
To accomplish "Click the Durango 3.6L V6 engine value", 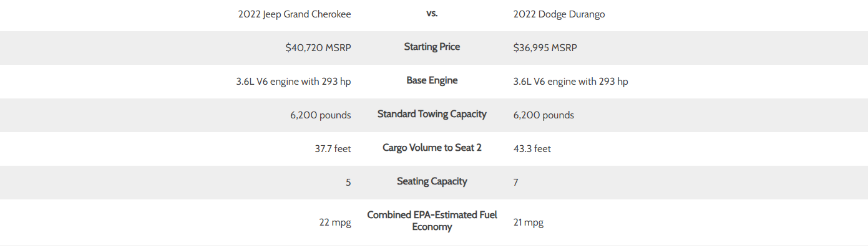I will click(571, 81).
